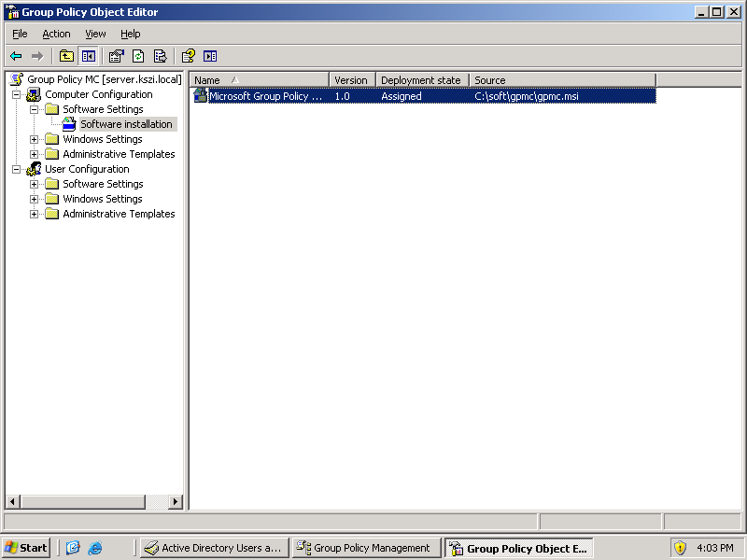Select the User Configuration label
This screenshot has width=747, height=560.
(87, 169)
